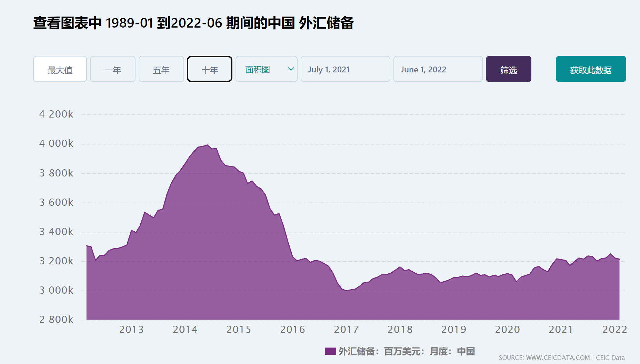Switch to the 一年 time range
The image size is (640, 364).
pos(113,69)
